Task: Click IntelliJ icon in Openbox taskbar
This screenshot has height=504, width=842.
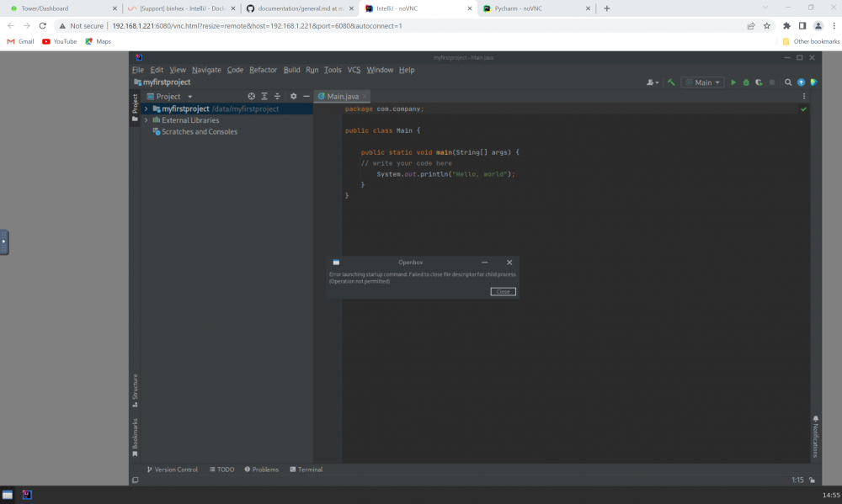Action: pyautogui.click(x=27, y=495)
